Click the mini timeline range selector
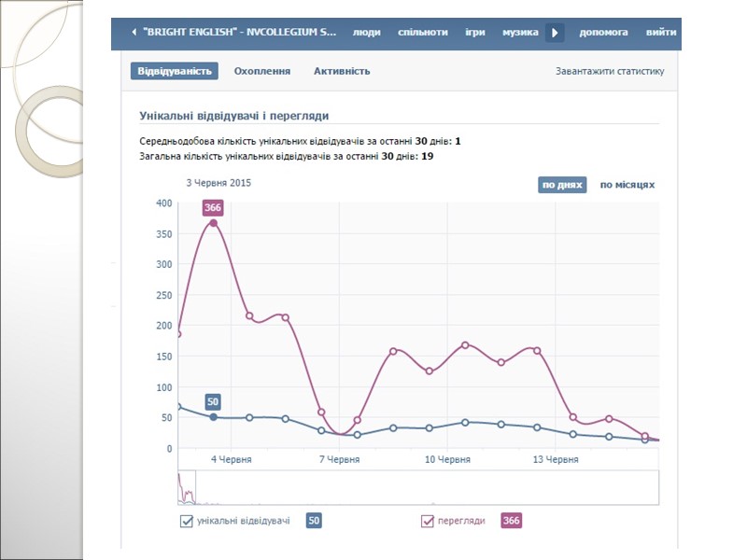The height and width of the screenshot is (560, 747). pos(187,487)
